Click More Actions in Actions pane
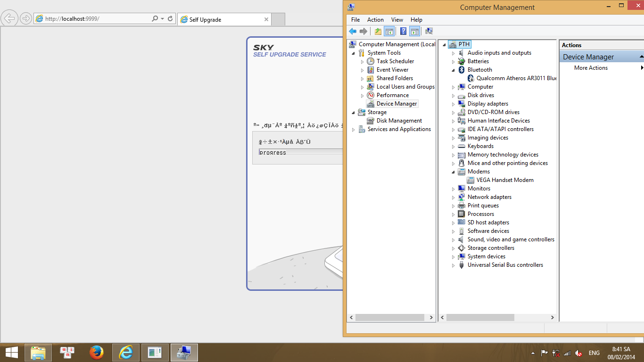 coord(591,68)
